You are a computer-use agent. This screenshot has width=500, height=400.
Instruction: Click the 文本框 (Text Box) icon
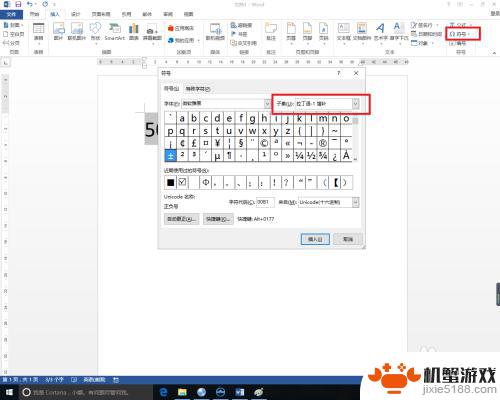[x=344, y=32]
